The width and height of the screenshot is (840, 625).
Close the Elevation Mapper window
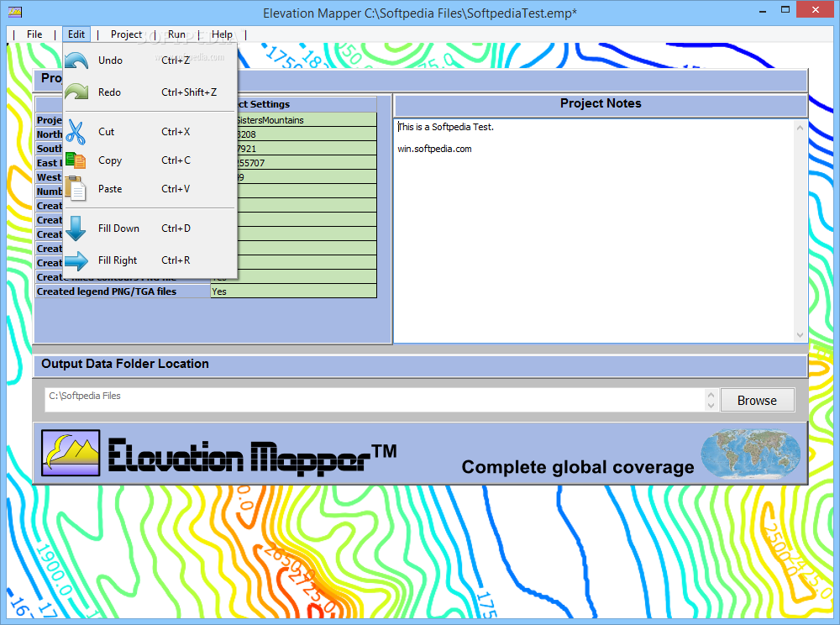(x=816, y=9)
